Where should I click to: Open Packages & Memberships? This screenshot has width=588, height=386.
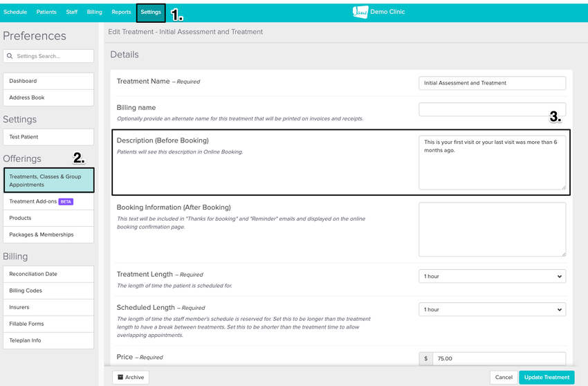click(x=48, y=235)
